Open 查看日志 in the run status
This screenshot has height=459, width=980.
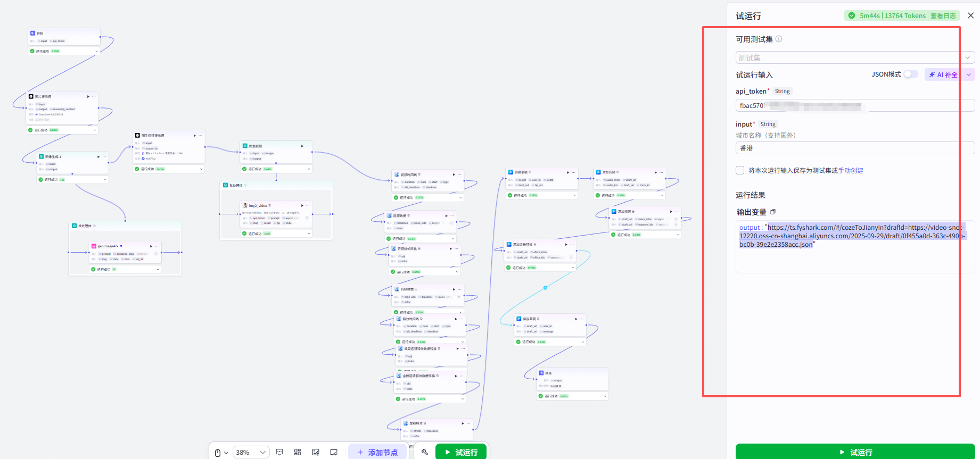click(943, 16)
